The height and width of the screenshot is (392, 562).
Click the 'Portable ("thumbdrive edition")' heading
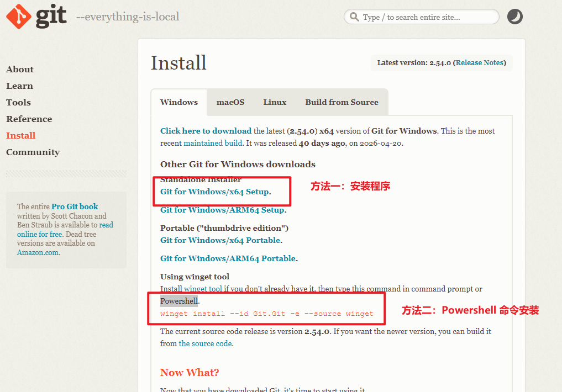[x=224, y=228]
